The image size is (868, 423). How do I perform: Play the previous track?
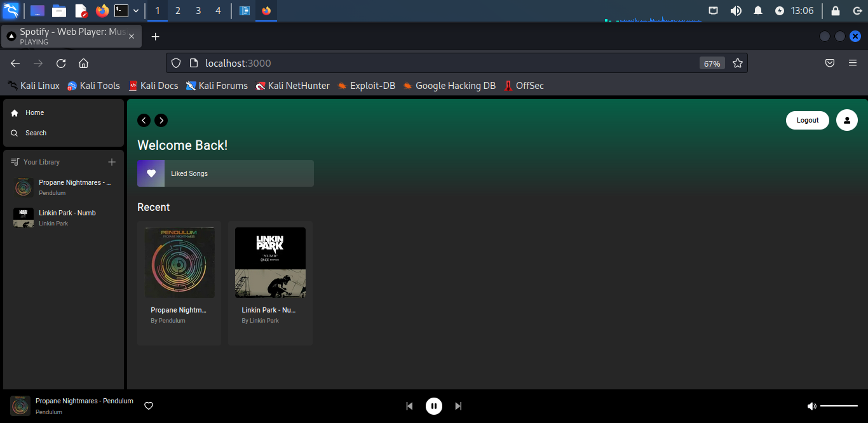point(410,406)
